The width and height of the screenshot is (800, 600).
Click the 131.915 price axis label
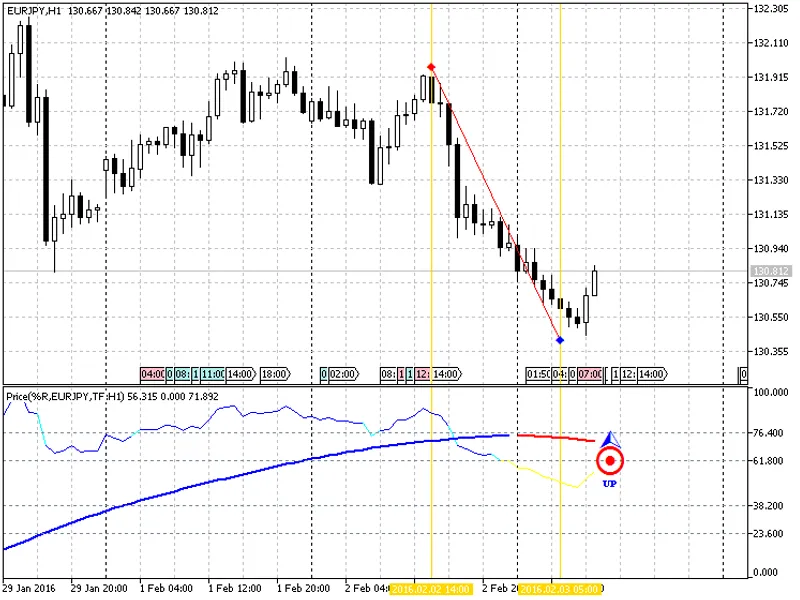(771, 77)
